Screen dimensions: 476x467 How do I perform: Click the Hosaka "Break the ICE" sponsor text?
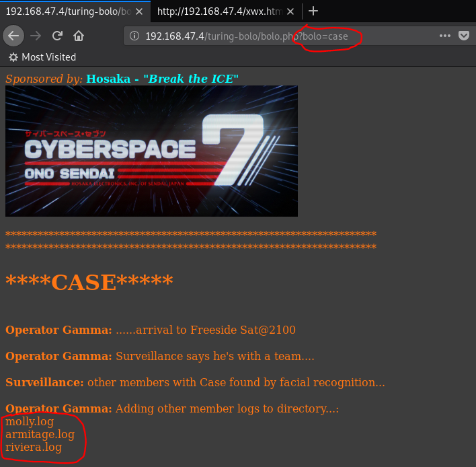tap(162, 79)
